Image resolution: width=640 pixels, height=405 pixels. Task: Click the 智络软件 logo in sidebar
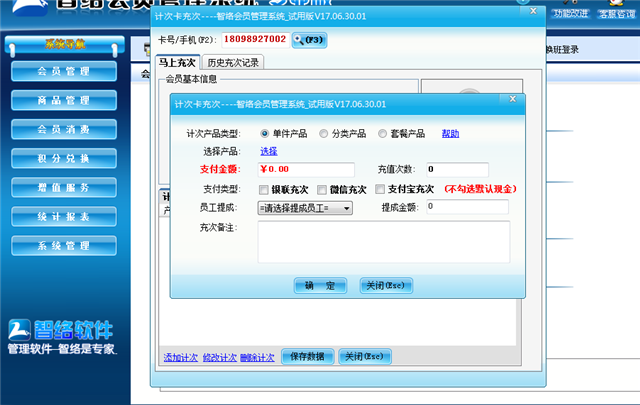click(60, 330)
